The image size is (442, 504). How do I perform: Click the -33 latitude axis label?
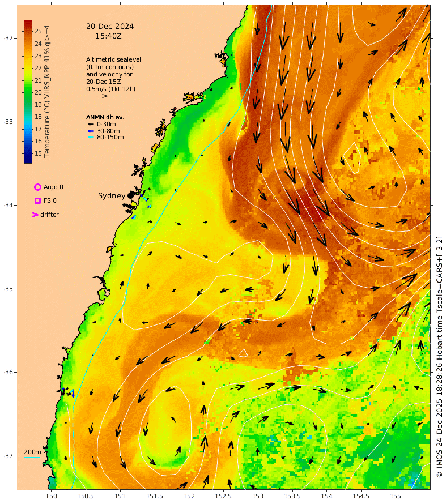[x=8, y=122]
